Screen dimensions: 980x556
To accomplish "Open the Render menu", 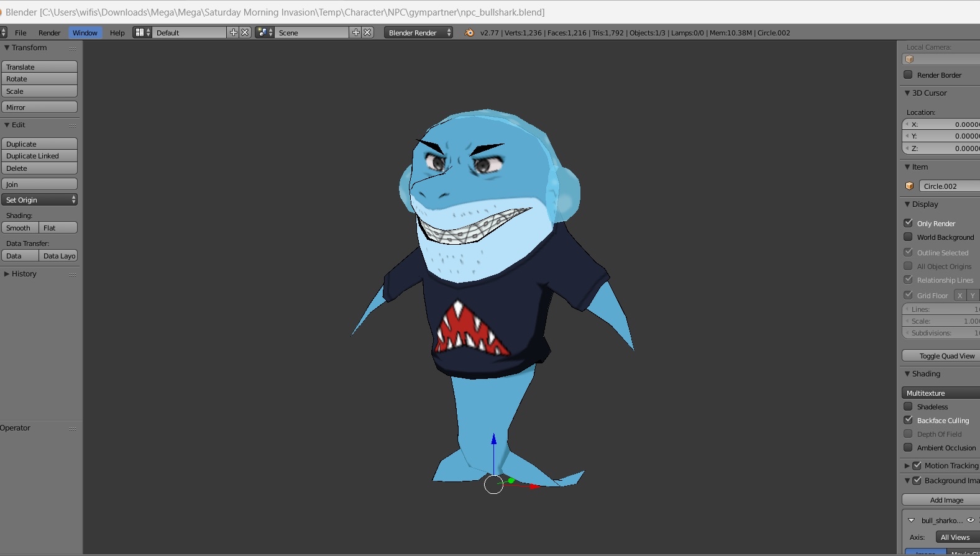I will point(50,33).
